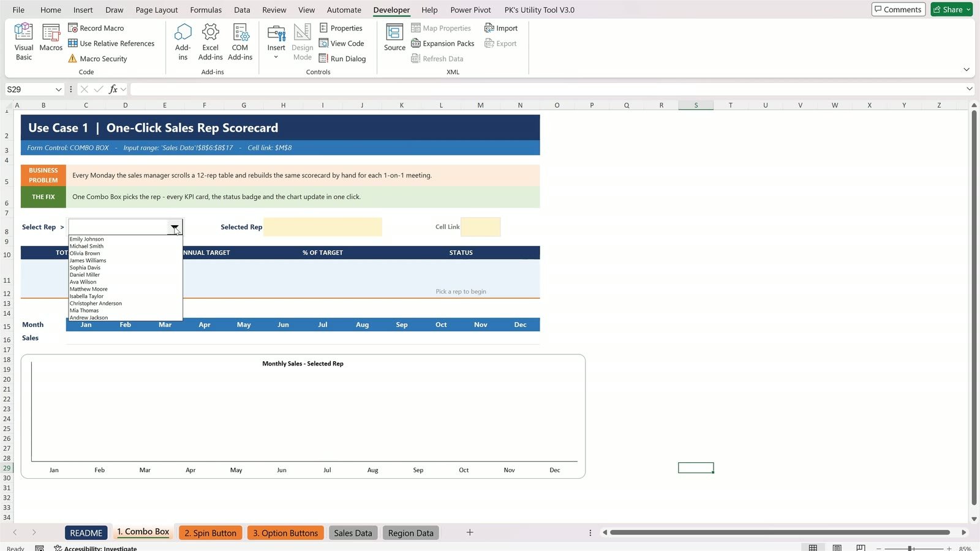Click the horizontal scrollbar
This screenshot has width=980, height=551.
click(779, 533)
